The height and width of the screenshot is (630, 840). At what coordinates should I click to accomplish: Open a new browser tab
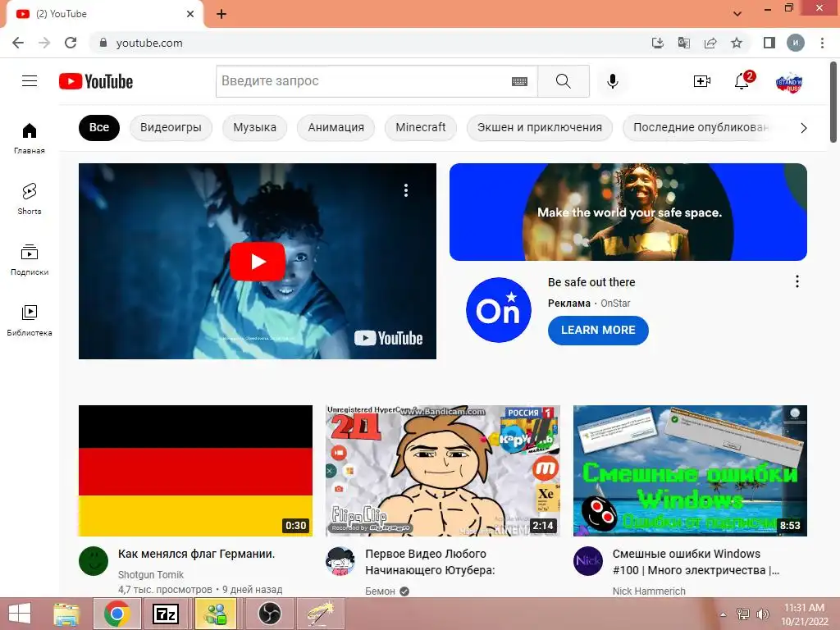[221, 14]
